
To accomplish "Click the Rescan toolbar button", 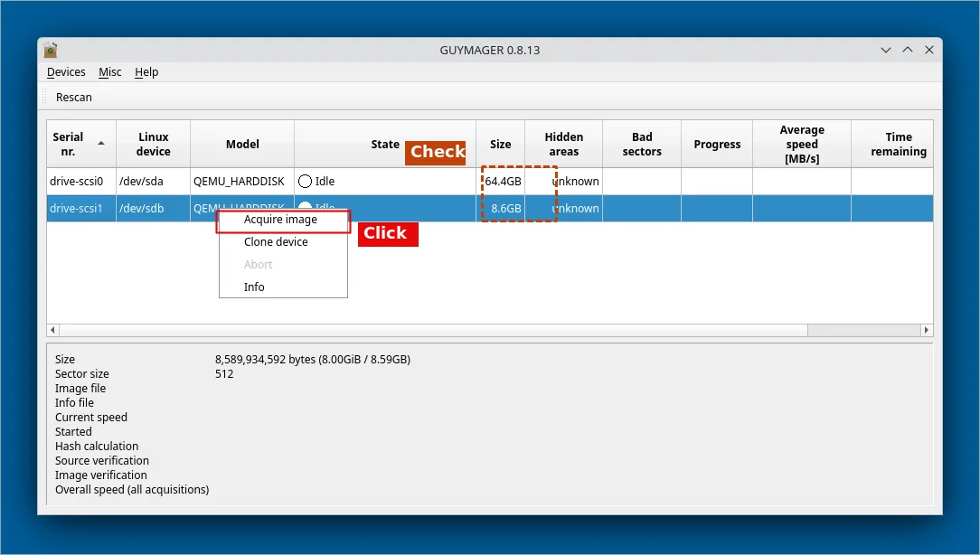I will point(74,97).
